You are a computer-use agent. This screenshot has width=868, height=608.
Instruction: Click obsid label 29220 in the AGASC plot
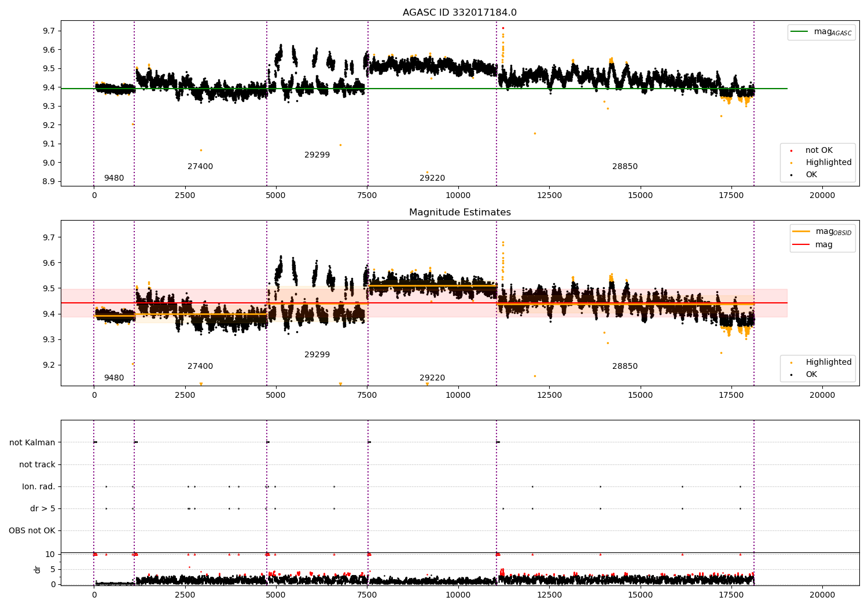[x=432, y=178]
